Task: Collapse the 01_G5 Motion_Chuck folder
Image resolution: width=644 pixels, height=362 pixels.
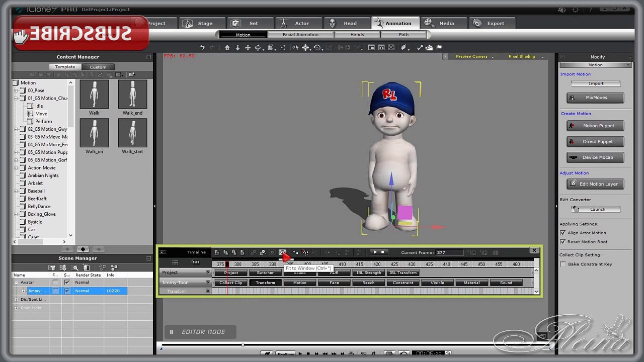Action: [x=16, y=99]
